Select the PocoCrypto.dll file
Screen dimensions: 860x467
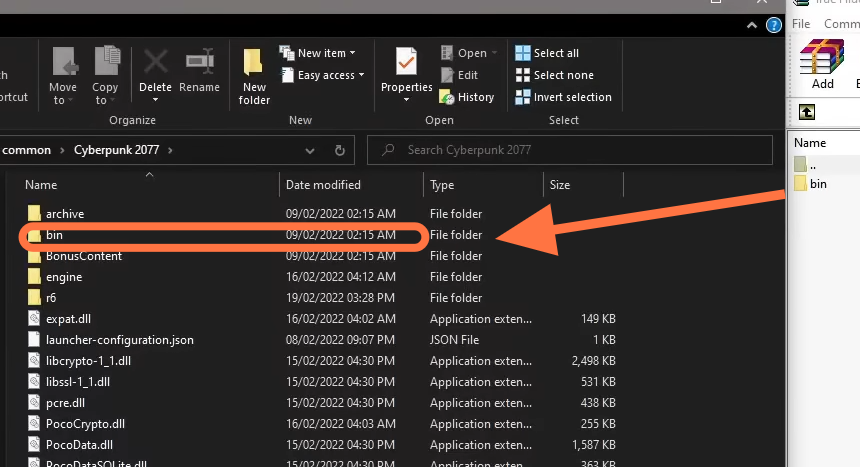(x=85, y=424)
